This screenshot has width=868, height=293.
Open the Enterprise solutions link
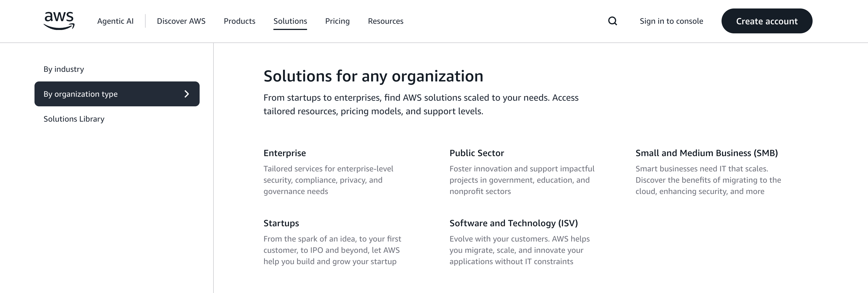tap(284, 153)
